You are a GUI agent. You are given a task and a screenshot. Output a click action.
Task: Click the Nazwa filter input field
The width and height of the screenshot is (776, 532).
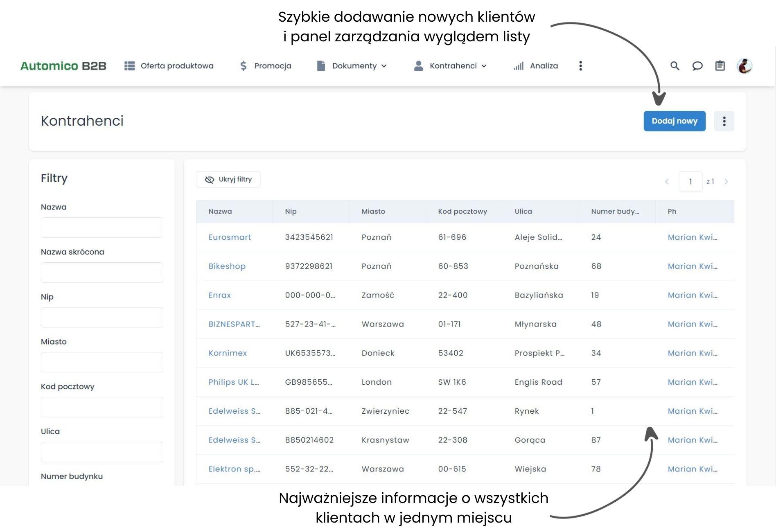pos(102,228)
